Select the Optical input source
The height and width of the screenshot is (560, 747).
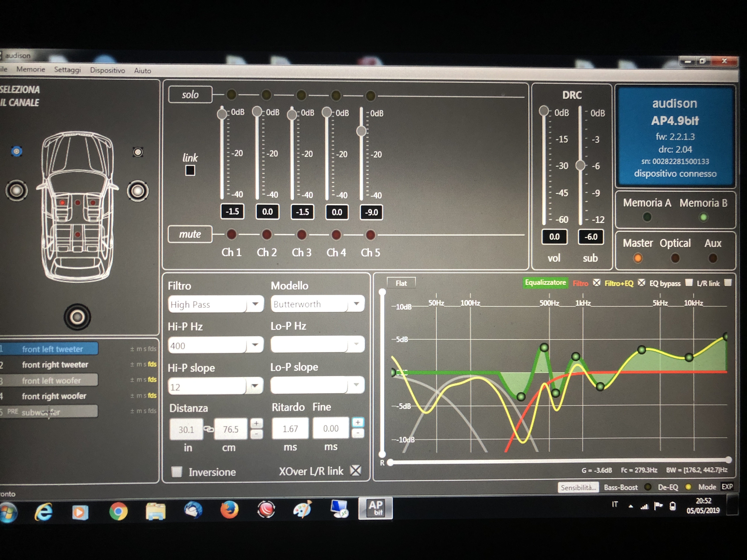(x=675, y=258)
